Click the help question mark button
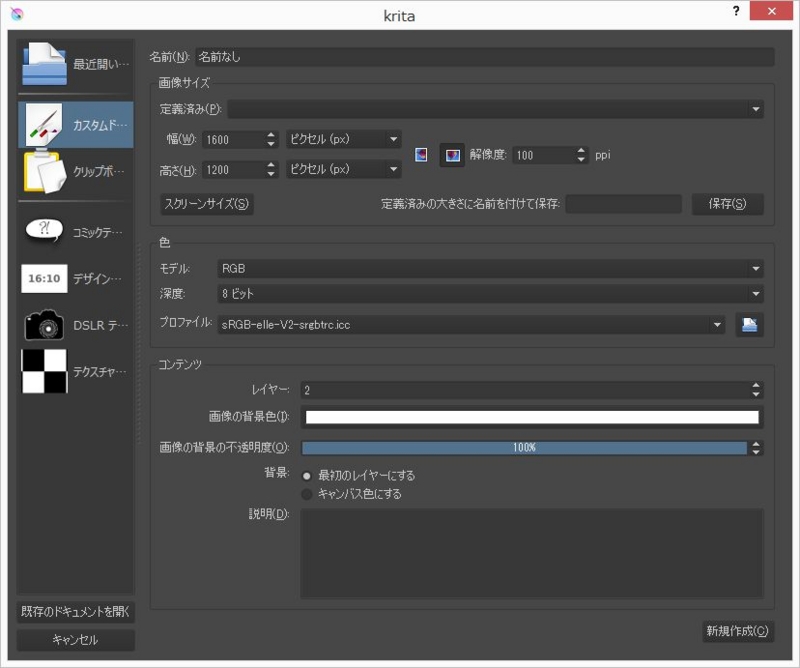This screenshot has height=668, width=800. 736,11
